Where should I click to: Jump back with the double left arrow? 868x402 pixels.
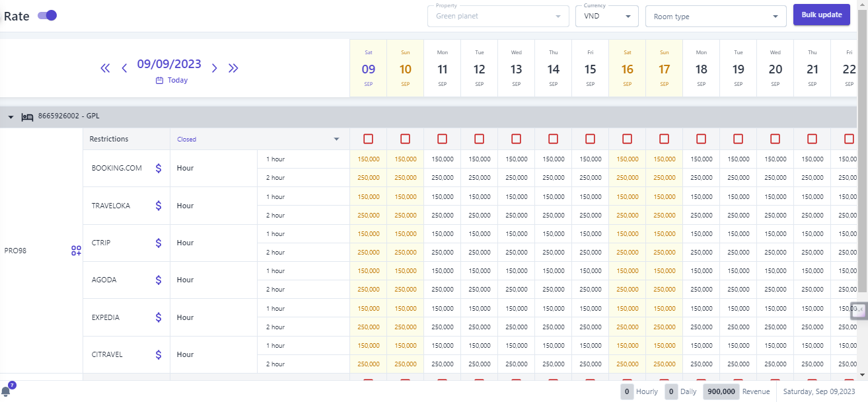(105, 67)
